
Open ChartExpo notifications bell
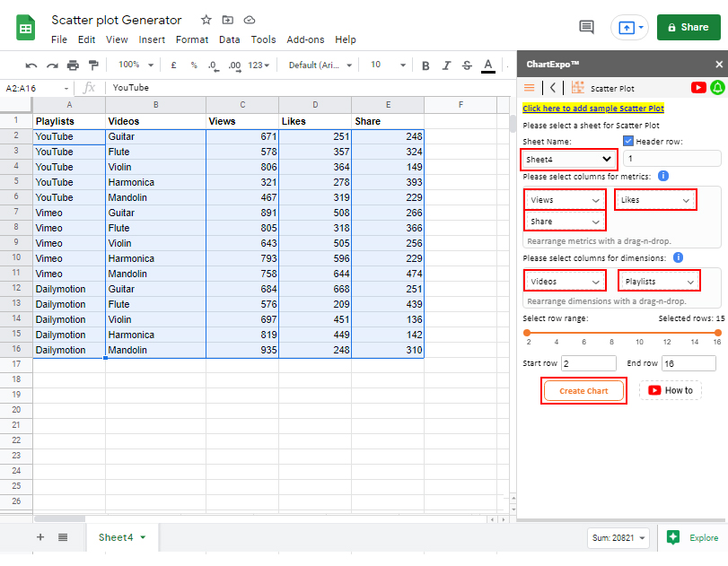coord(717,88)
